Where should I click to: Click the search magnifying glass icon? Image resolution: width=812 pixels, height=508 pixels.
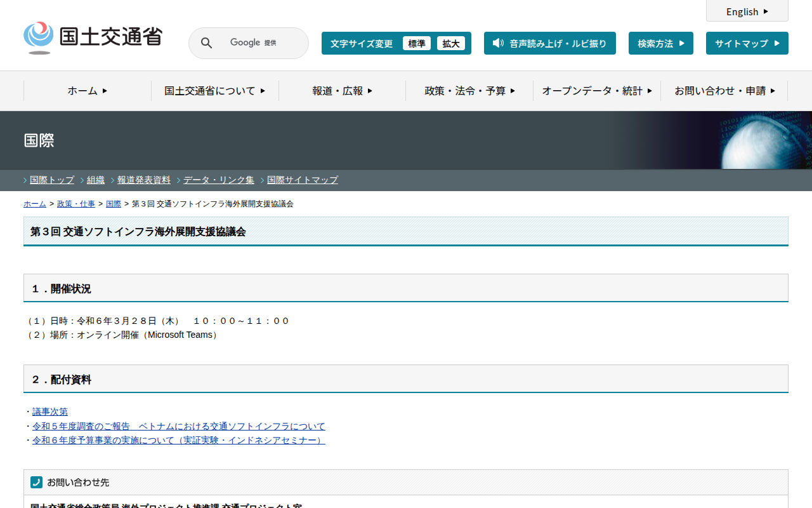coord(207,43)
